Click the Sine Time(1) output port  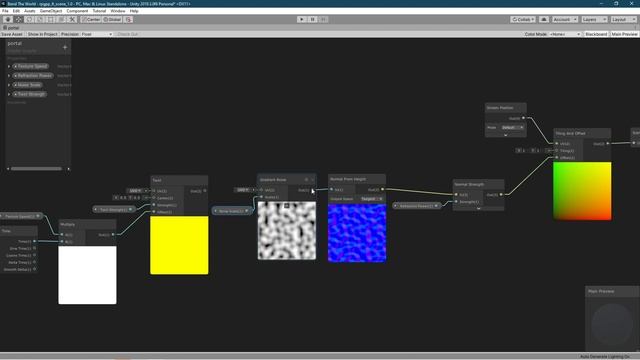(x=34, y=248)
